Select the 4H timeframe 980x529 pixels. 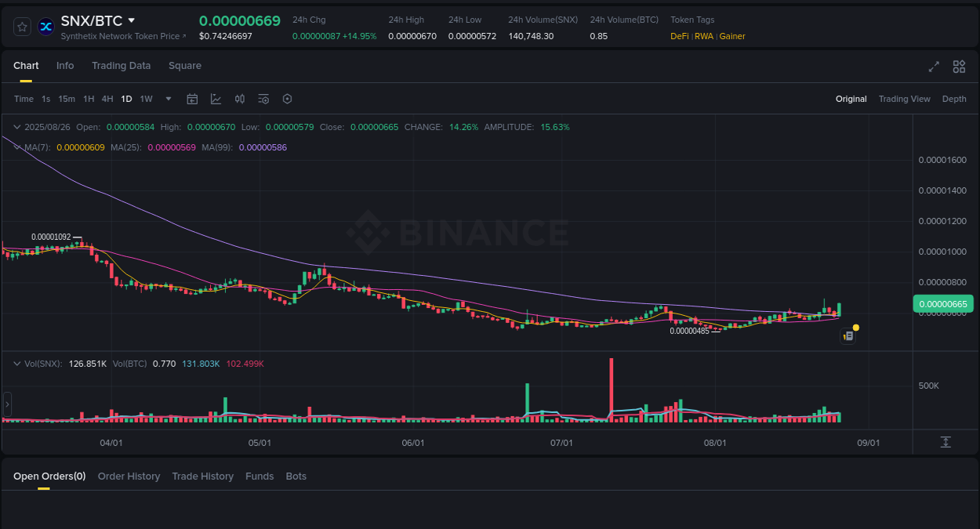[x=107, y=99]
